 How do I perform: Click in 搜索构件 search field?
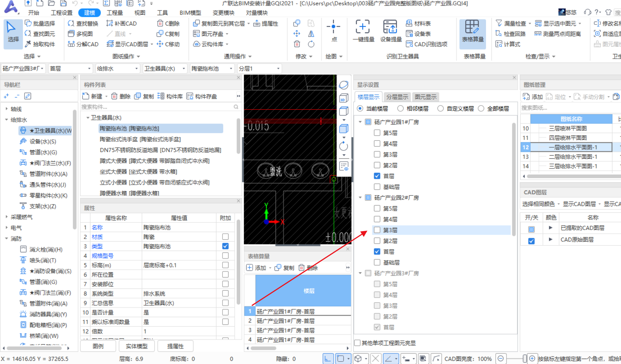point(157,107)
